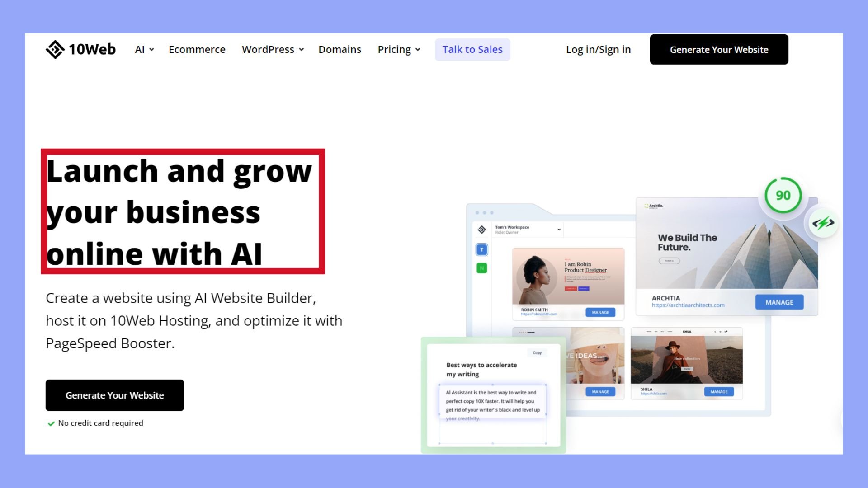Open the robinsmith.com link
The height and width of the screenshot is (488, 868).
(x=539, y=314)
